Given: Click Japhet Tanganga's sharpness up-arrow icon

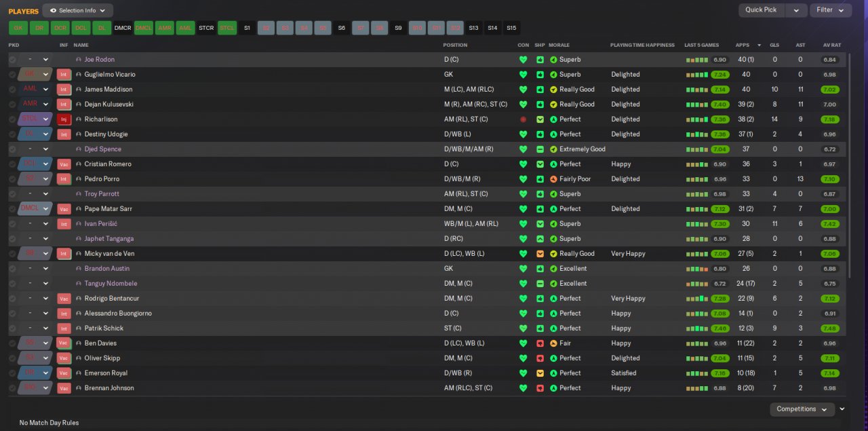Looking at the screenshot, I should (540, 239).
